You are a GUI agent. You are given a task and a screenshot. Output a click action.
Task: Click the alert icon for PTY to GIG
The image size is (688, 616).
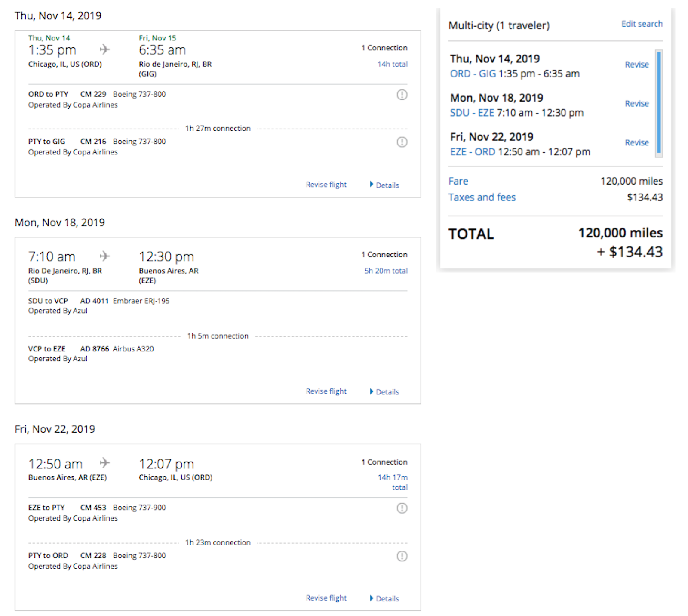(402, 142)
